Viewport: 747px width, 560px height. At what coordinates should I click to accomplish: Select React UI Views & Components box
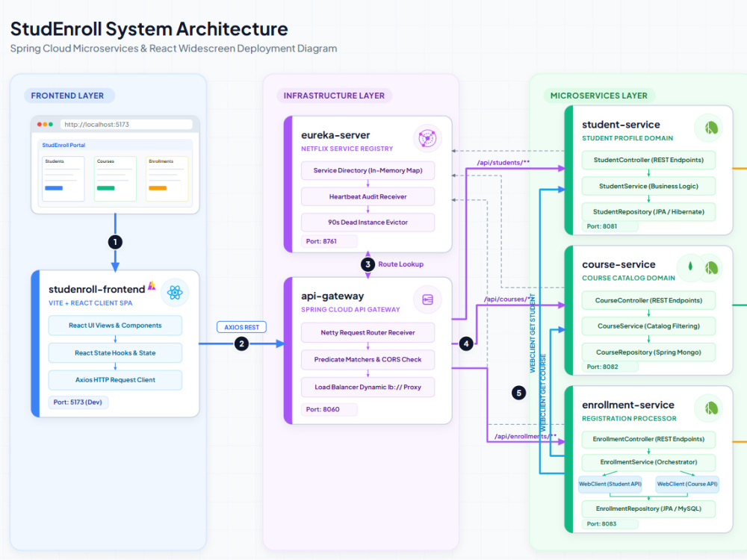[115, 326]
